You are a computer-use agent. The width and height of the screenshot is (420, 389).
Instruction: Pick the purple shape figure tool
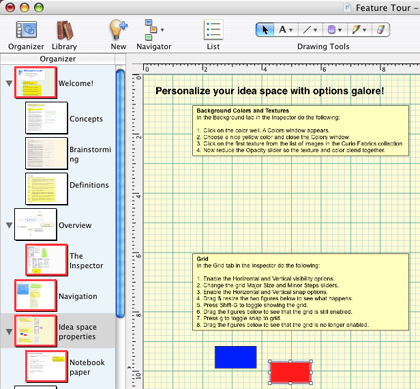tap(335, 30)
